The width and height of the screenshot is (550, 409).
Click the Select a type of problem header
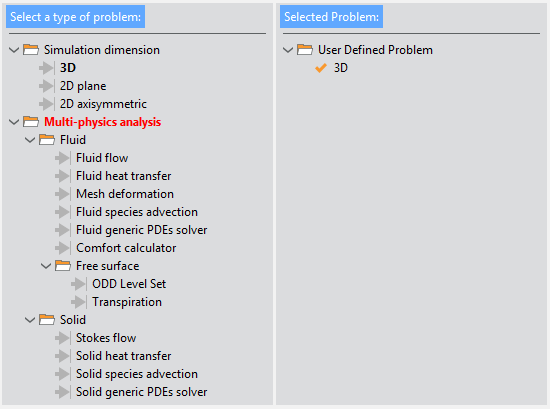(75, 16)
